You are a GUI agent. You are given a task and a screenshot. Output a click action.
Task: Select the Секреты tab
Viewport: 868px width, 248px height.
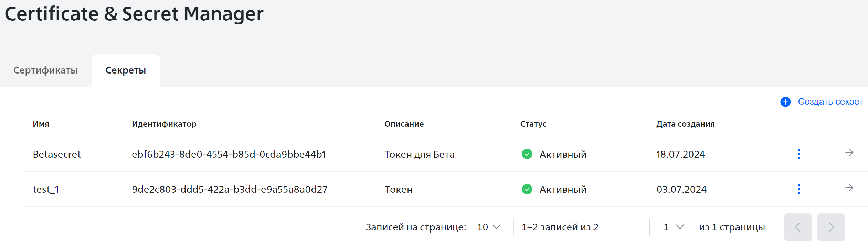(126, 70)
